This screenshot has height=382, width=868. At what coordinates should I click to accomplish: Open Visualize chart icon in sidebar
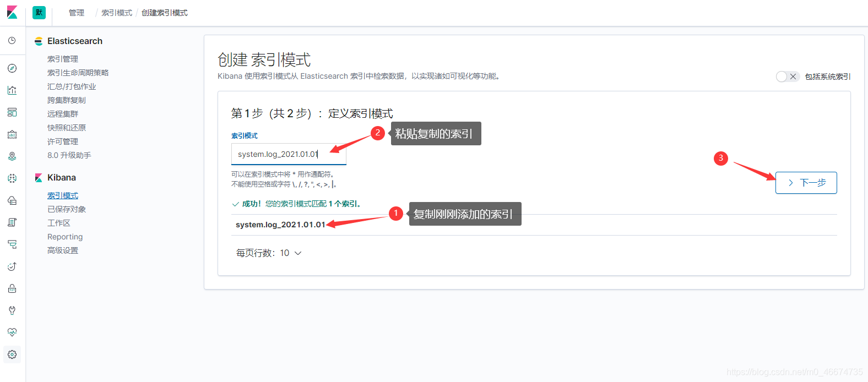pos(12,90)
